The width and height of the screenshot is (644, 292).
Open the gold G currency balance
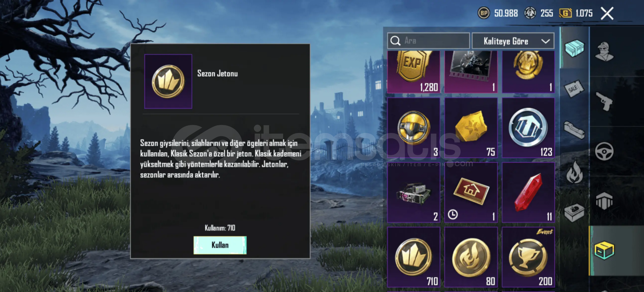click(576, 13)
